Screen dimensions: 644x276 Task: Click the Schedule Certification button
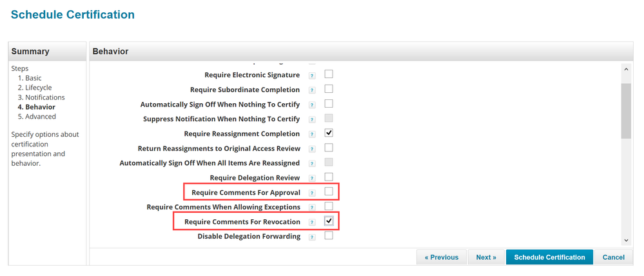[x=549, y=257]
